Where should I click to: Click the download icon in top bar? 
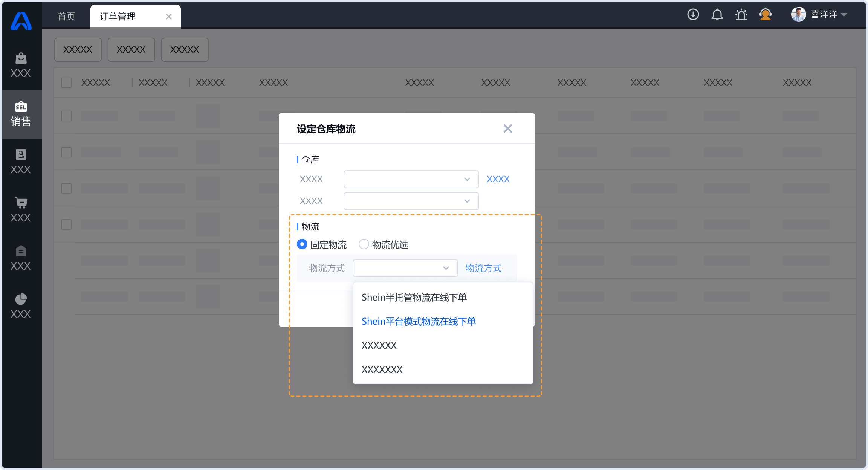pyautogui.click(x=693, y=15)
